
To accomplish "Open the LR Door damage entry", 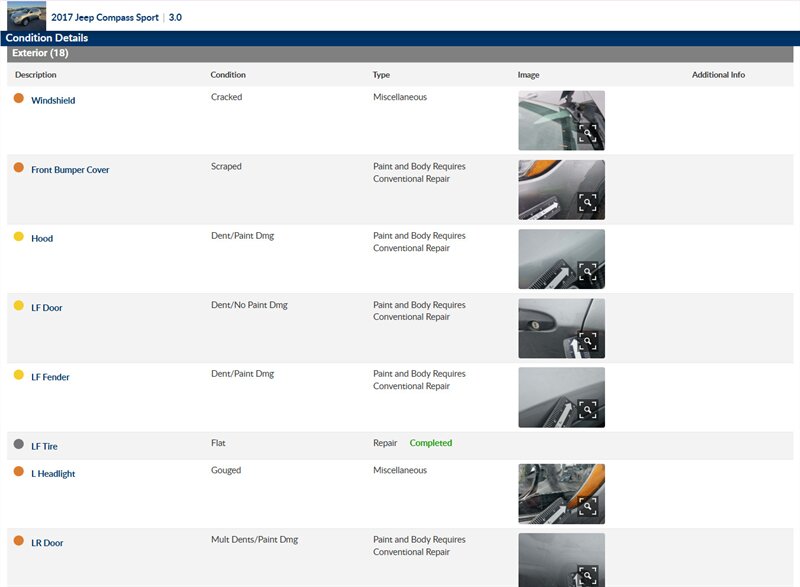I will [47, 543].
